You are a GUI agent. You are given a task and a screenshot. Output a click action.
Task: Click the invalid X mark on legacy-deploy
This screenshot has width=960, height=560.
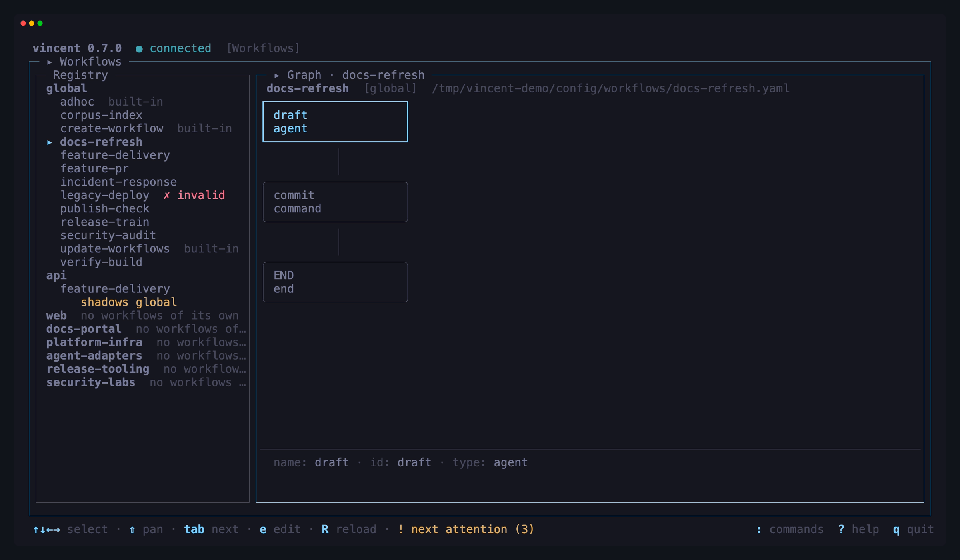[x=166, y=196]
